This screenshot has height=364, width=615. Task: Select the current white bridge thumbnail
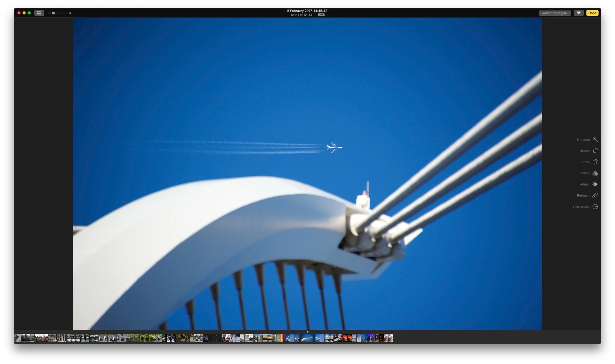click(307, 338)
